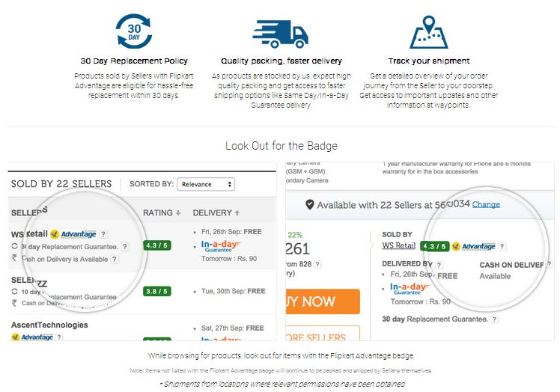Sort sellers by the Rating column arrow
Image resolution: width=560 pixels, height=392 pixels.
pos(179,213)
